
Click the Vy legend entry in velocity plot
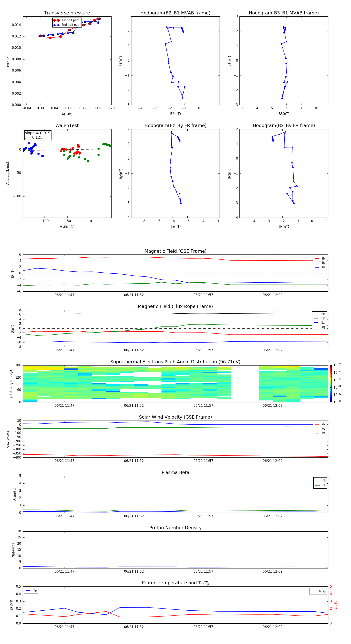[320, 429]
